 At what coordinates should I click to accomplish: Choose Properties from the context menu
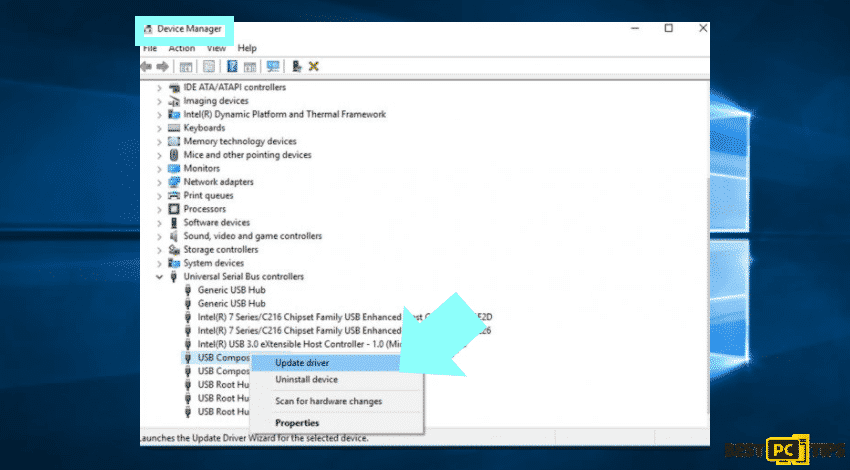coord(336,423)
